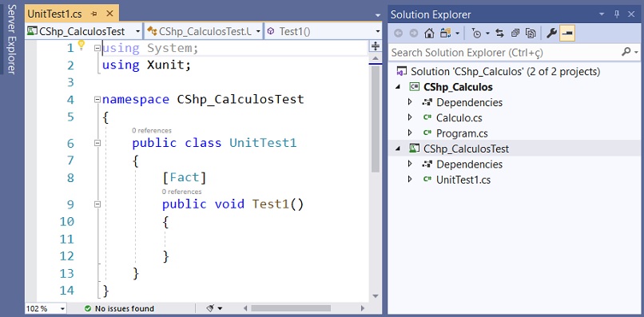The width and height of the screenshot is (644, 317).
Task: Open Properties with the wrench icon
Action: click(551, 34)
